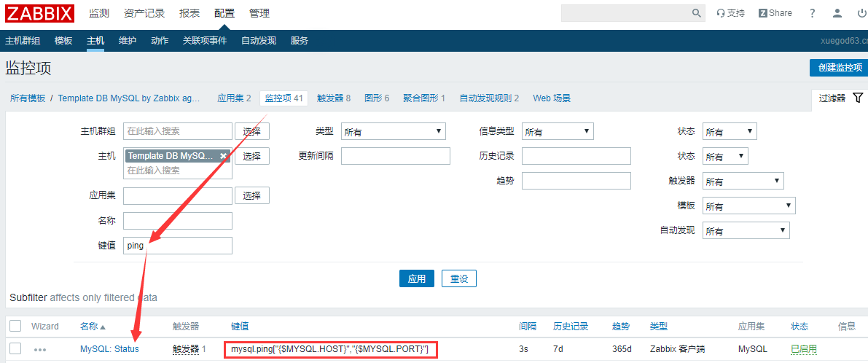Screen dimensions: 868x363
Task: Focus the 历史记录 input field
Action: point(576,156)
